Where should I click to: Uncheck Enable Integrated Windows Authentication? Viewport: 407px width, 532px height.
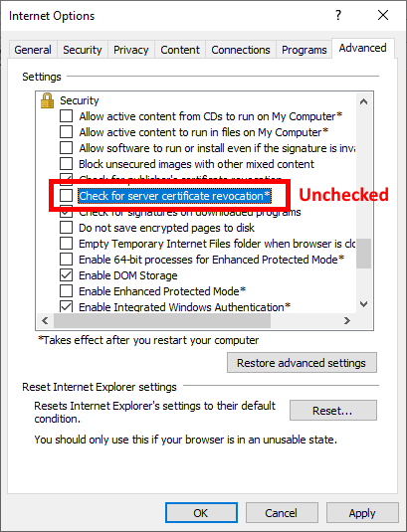click(x=67, y=306)
